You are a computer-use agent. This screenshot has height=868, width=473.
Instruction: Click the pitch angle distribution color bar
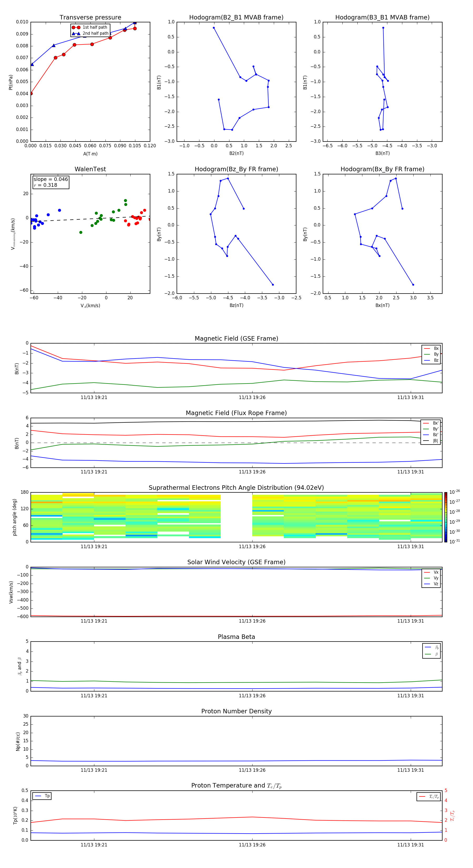446,517
